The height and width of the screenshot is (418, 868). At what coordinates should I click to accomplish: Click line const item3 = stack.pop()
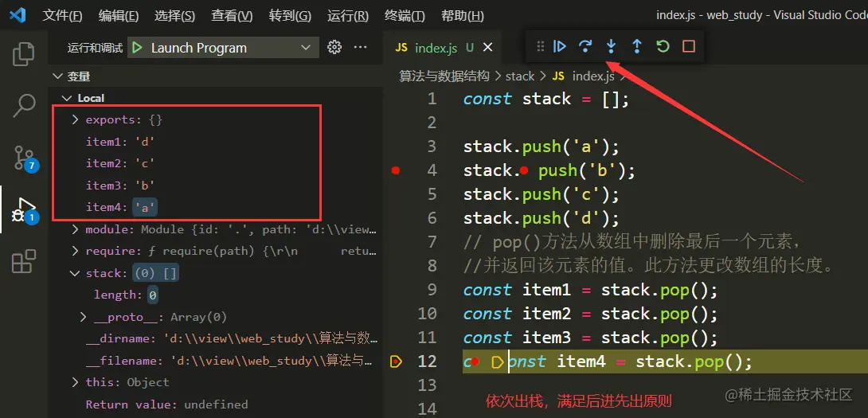(x=590, y=337)
